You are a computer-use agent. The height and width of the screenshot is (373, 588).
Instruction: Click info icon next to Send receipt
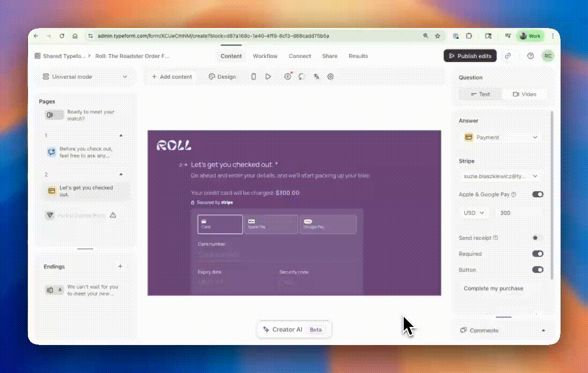pyautogui.click(x=495, y=238)
